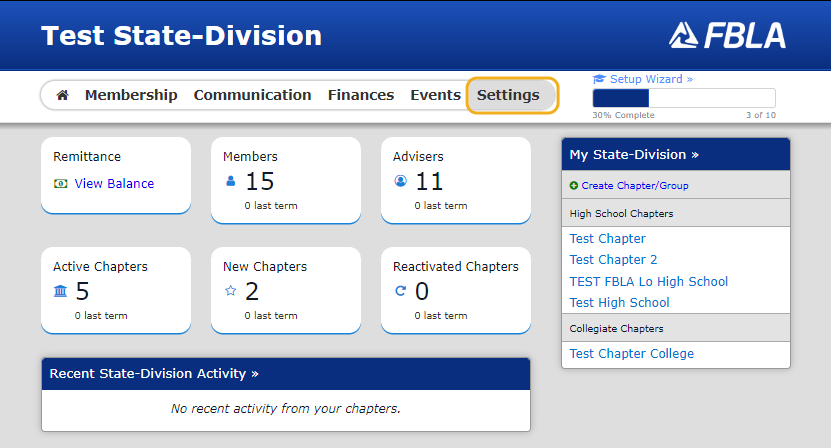Viewport: 831px width, 448px height.
Task: Click the green plus Create Chapter icon
Action: 573,186
